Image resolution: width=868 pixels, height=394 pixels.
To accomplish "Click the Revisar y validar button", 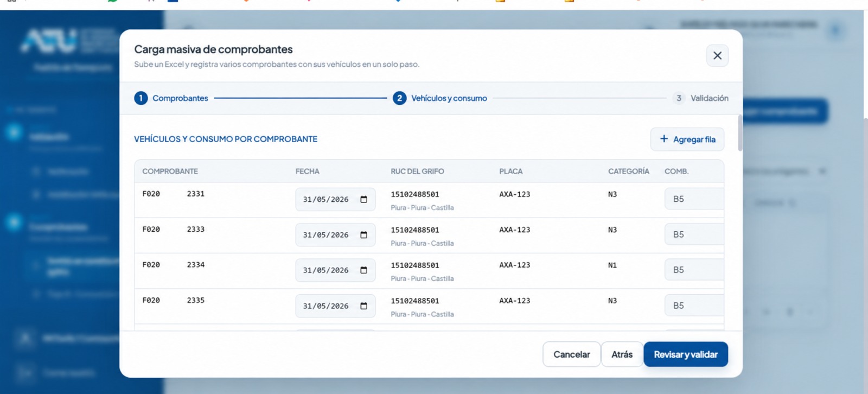I will click(686, 354).
